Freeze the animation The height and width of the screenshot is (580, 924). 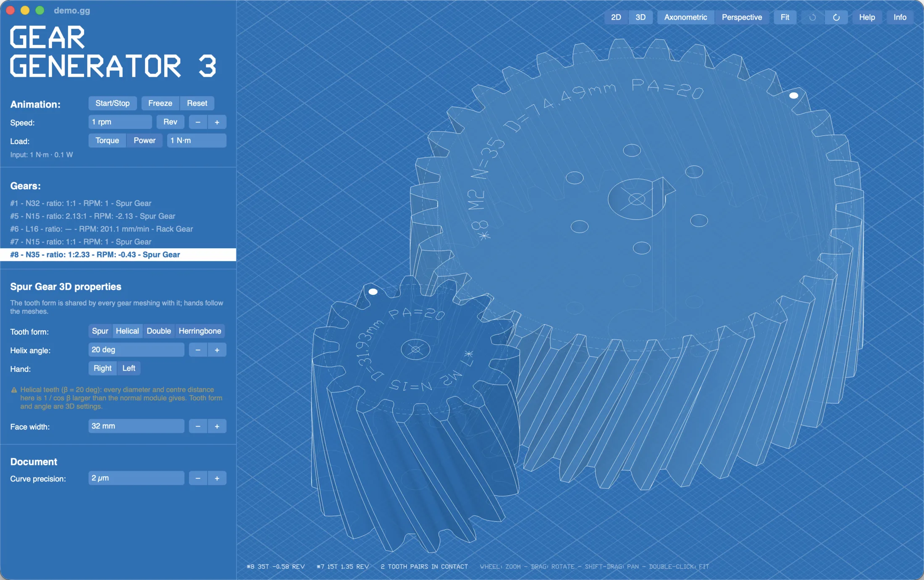[x=160, y=103]
